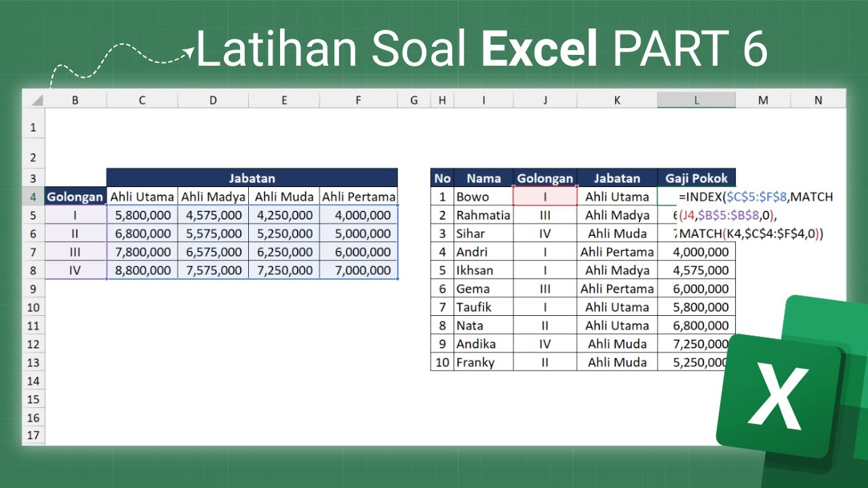Click cell with value 6,575,000
The image size is (868, 488).
(x=213, y=252)
